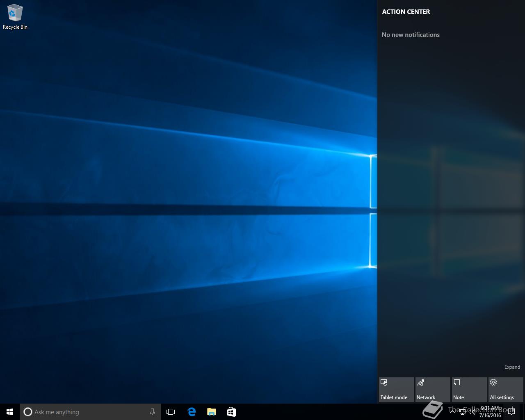Click the Cortana circle icon
Viewport: 525px width, 420px height.
(x=28, y=412)
